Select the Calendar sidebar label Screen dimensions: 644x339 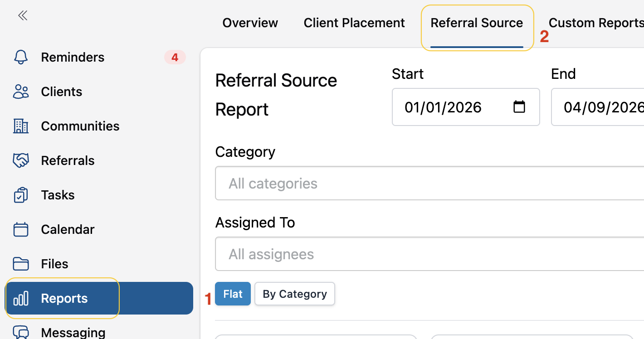68,229
